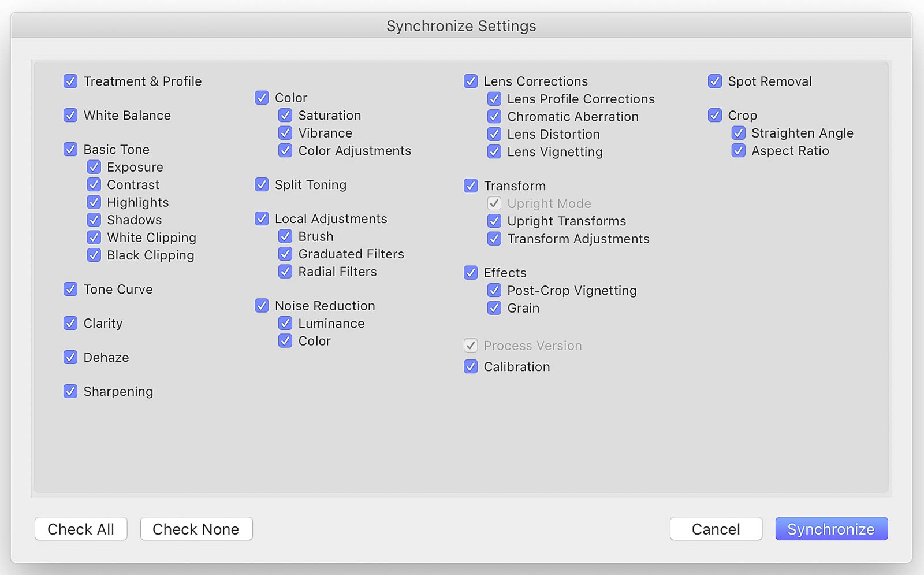
Task: Toggle Luminance under Noise Reduction
Action: (285, 324)
